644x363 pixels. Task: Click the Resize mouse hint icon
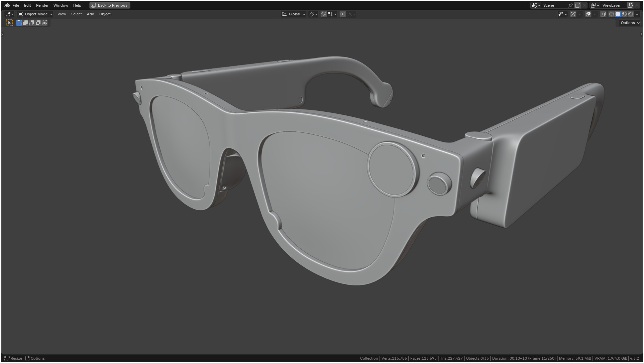pos(7,358)
